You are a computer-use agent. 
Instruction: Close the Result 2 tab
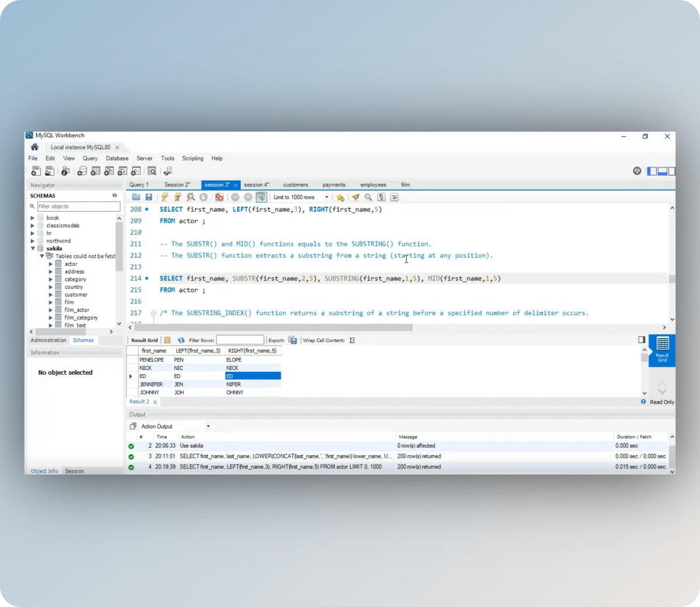coord(155,402)
